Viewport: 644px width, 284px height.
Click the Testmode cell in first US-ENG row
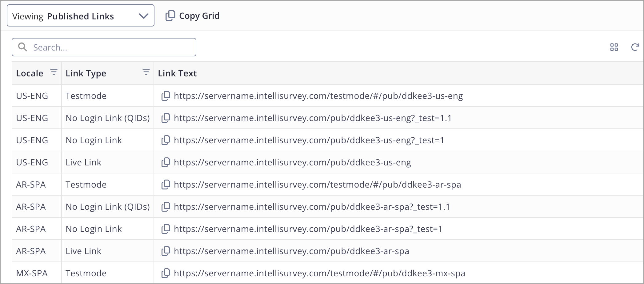(x=108, y=96)
